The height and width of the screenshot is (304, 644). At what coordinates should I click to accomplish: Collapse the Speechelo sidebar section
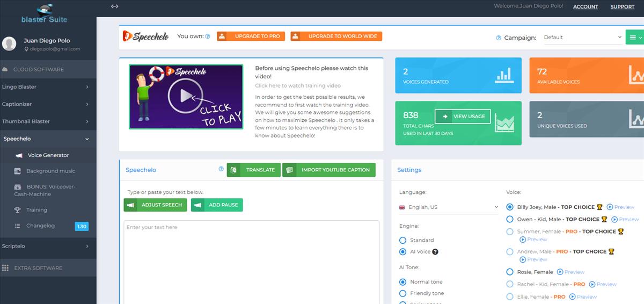point(48,139)
